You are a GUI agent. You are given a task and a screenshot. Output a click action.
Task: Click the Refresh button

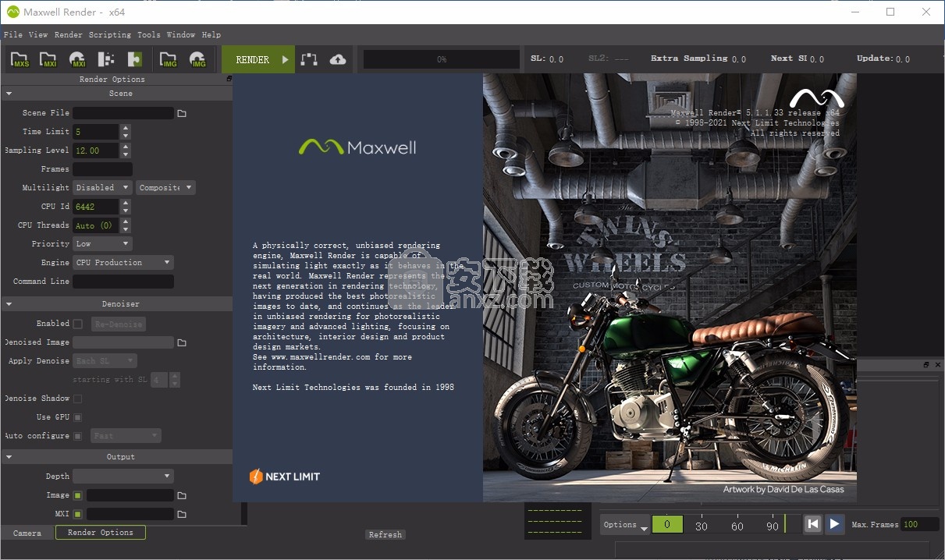(x=385, y=535)
